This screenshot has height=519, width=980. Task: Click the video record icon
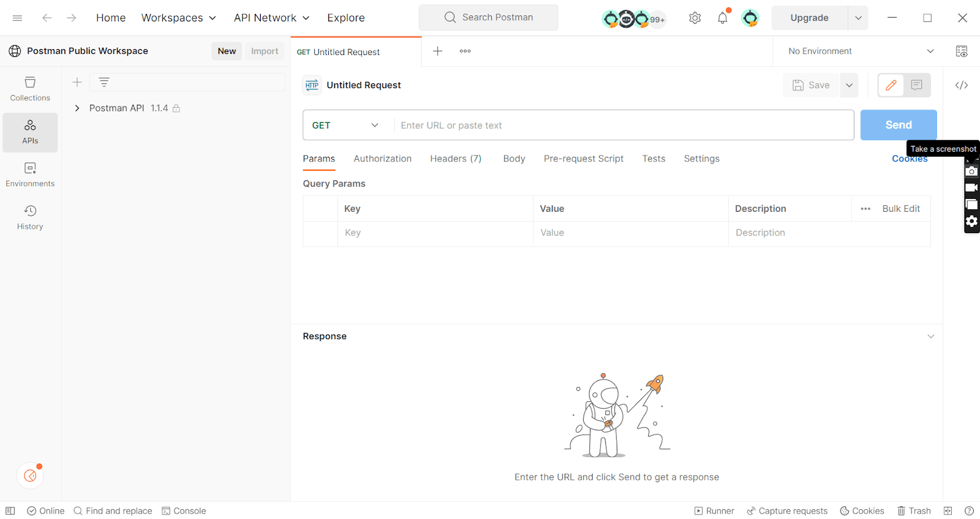[x=971, y=188]
